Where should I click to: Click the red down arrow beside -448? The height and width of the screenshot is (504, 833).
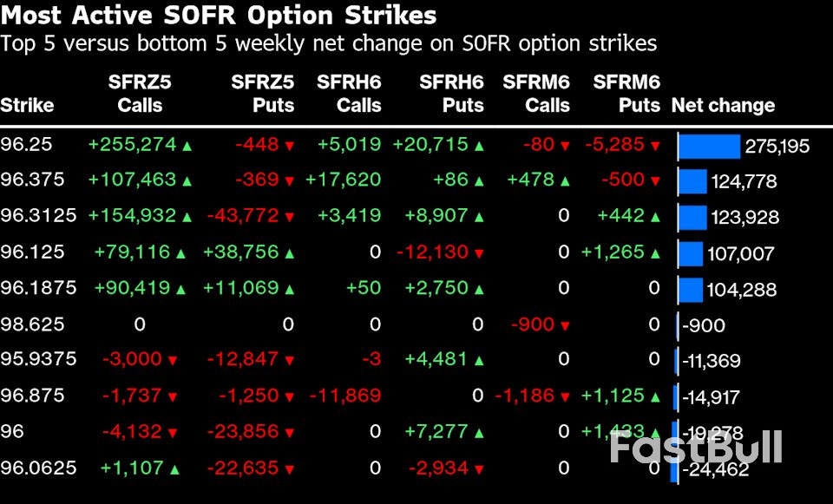pyautogui.click(x=290, y=146)
